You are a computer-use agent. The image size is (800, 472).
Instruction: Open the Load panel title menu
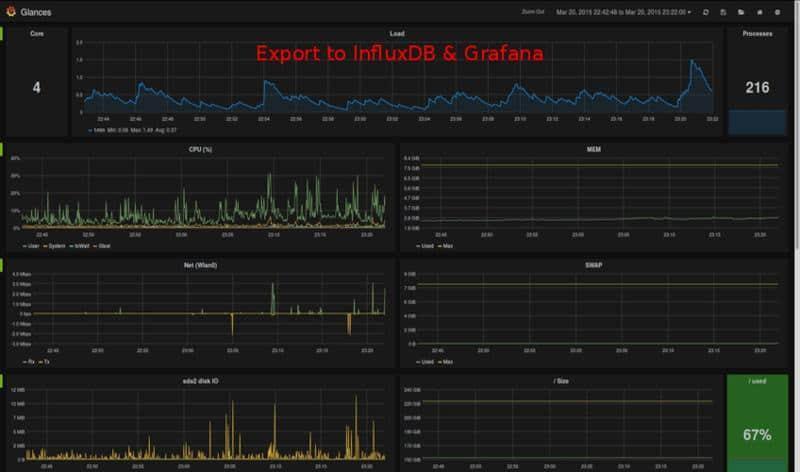(x=396, y=33)
